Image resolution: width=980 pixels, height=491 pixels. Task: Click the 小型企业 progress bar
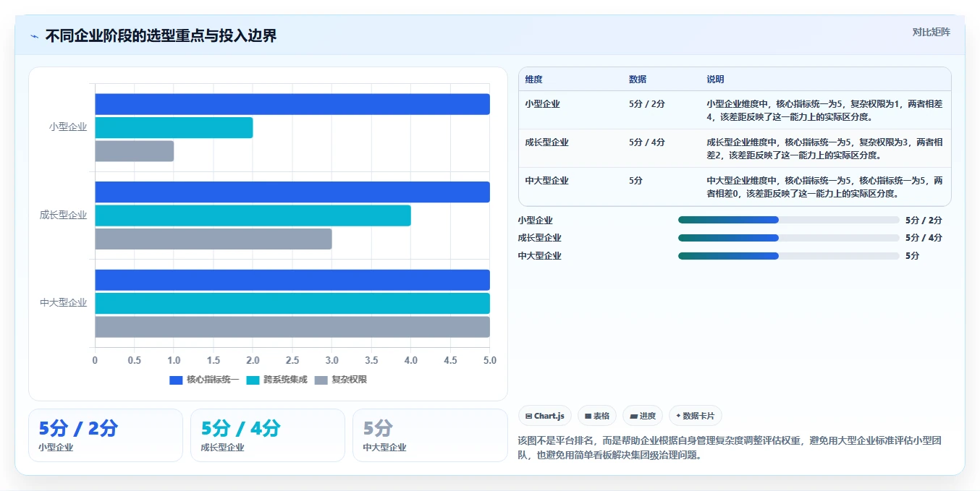click(788, 220)
